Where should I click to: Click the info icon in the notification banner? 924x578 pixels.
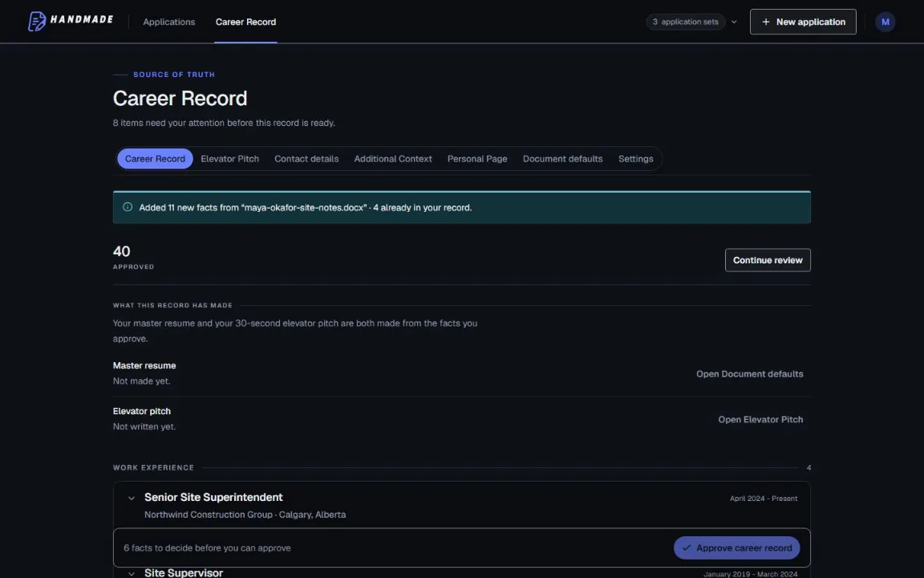pos(128,207)
